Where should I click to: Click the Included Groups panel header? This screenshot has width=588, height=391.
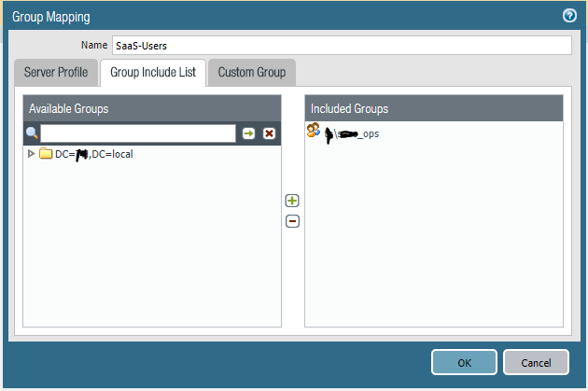click(x=434, y=108)
